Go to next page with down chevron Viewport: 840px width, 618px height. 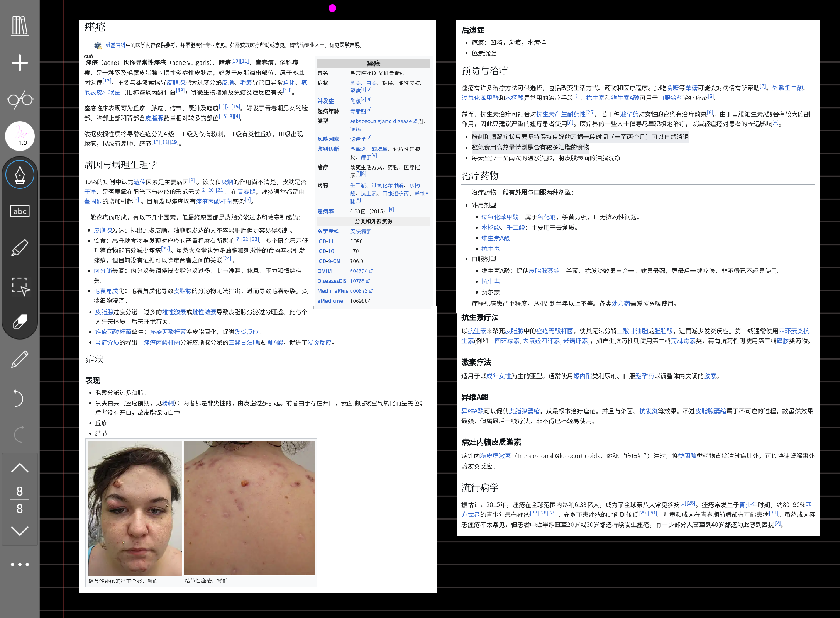[20, 531]
